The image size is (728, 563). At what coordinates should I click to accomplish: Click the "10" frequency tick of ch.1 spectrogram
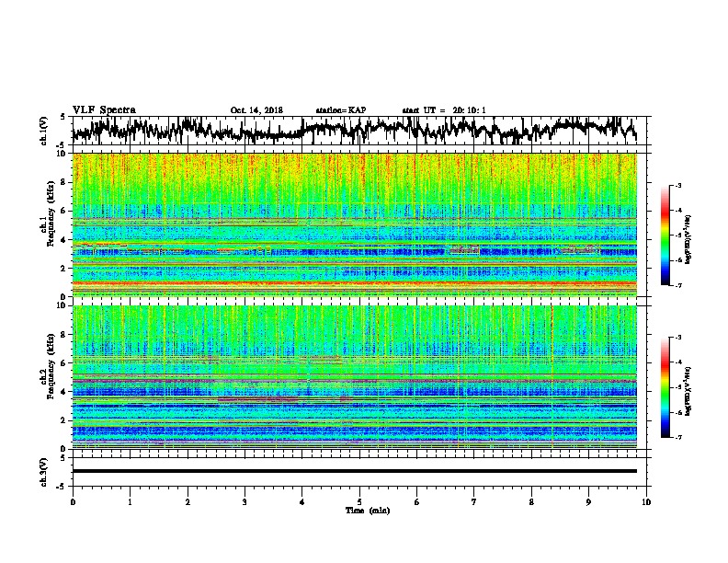pyautogui.click(x=63, y=154)
